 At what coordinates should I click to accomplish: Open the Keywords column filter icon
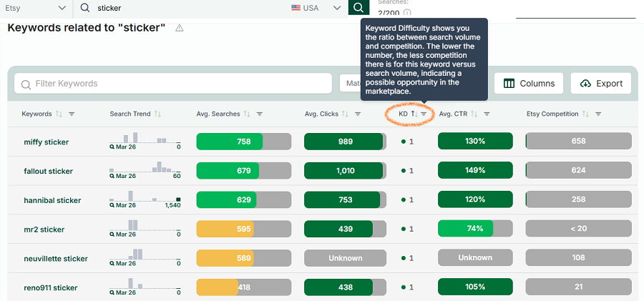coord(72,114)
